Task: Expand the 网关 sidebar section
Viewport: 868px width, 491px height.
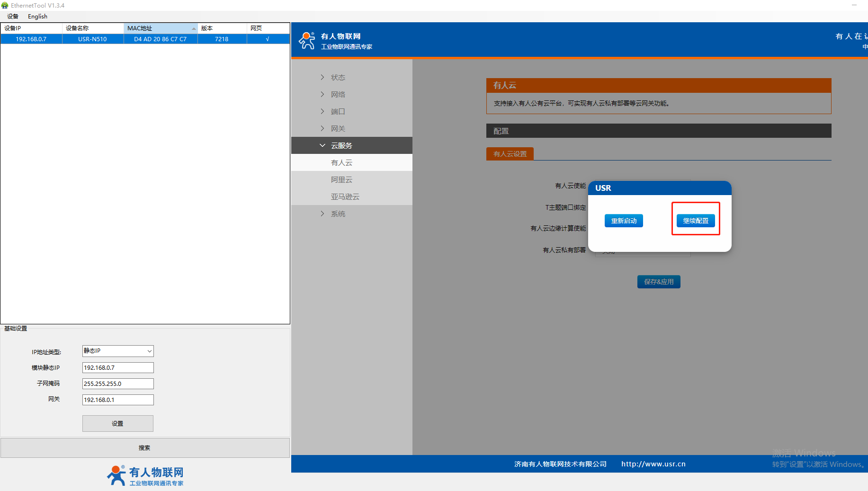Action: [352, 128]
